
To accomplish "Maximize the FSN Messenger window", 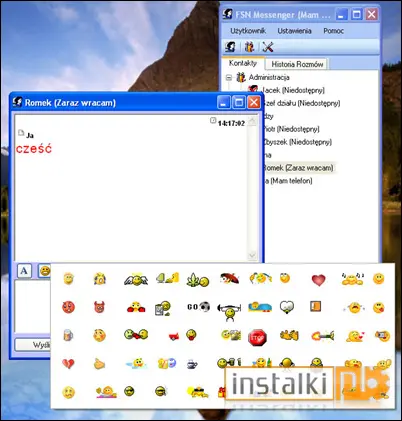I will (356, 14).
